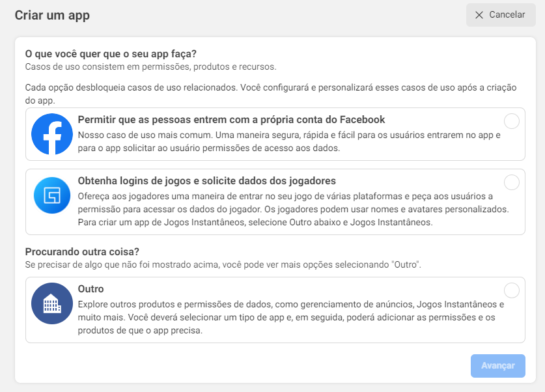Click the Cancelar button
Viewport: 545px width, 392px height.
click(500, 15)
